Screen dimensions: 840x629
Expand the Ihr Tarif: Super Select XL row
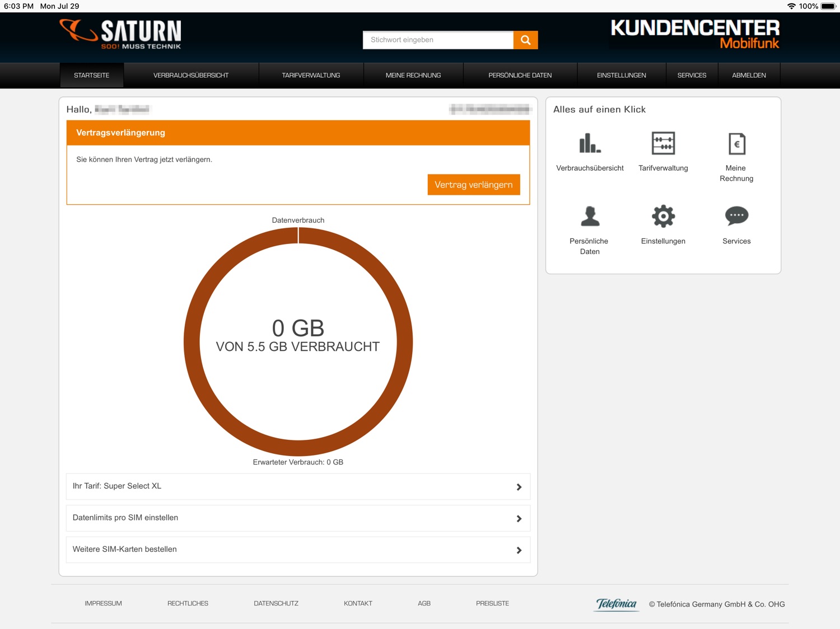point(298,486)
